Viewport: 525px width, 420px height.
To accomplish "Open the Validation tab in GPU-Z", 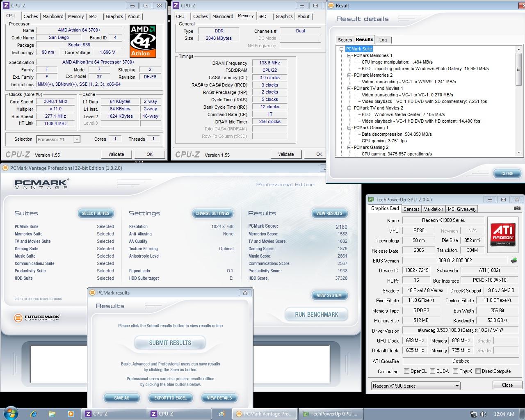I will coord(434,209).
